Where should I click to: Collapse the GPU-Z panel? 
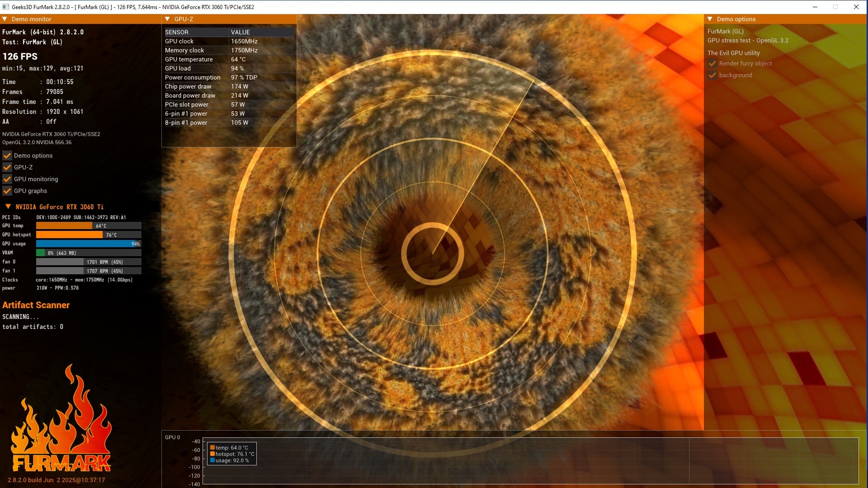point(167,19)
